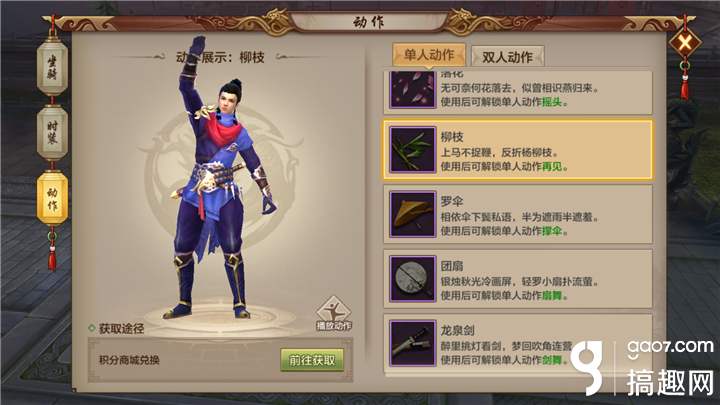Switch to the 双人动作 tab

(507, 57)
